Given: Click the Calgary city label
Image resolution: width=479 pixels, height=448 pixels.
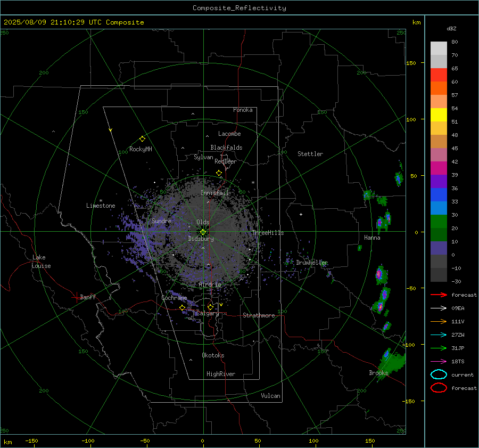Looking at the screenshot, I should (208, 313).
